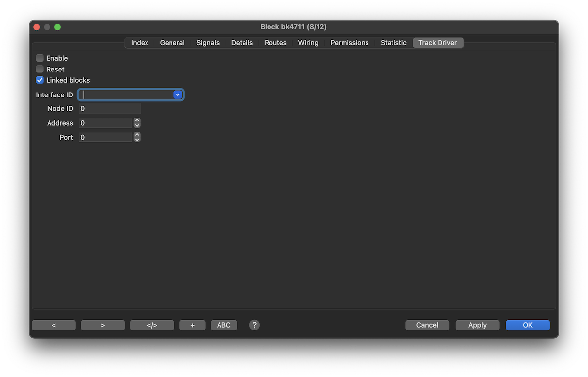This screenshot has width=588, height=377.
Task: Switch to the Permissions tab
Action: pyautogui.click(x=349, y=43)
